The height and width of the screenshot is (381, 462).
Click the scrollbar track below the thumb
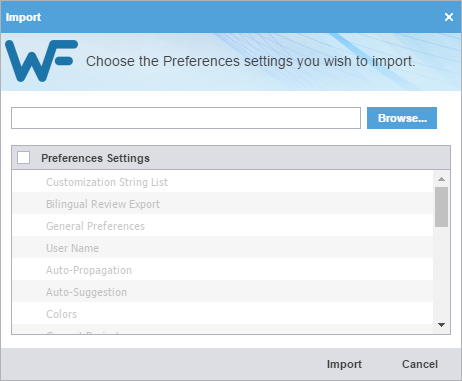pyautogui.click(x=442, y=273)
